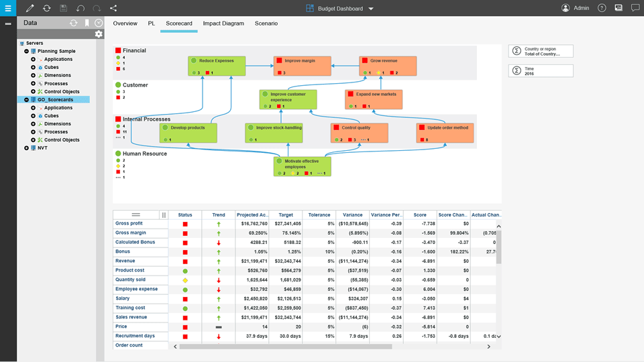Click the share icon in toolbar
This screenshot has height=362, width=644.
pos(113,8)
